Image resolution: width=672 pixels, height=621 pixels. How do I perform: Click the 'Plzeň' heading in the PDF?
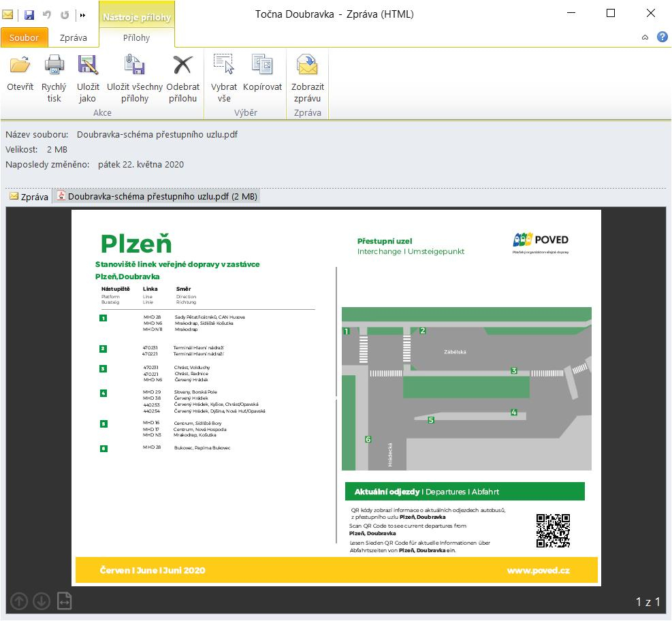(x=136, y=243)
